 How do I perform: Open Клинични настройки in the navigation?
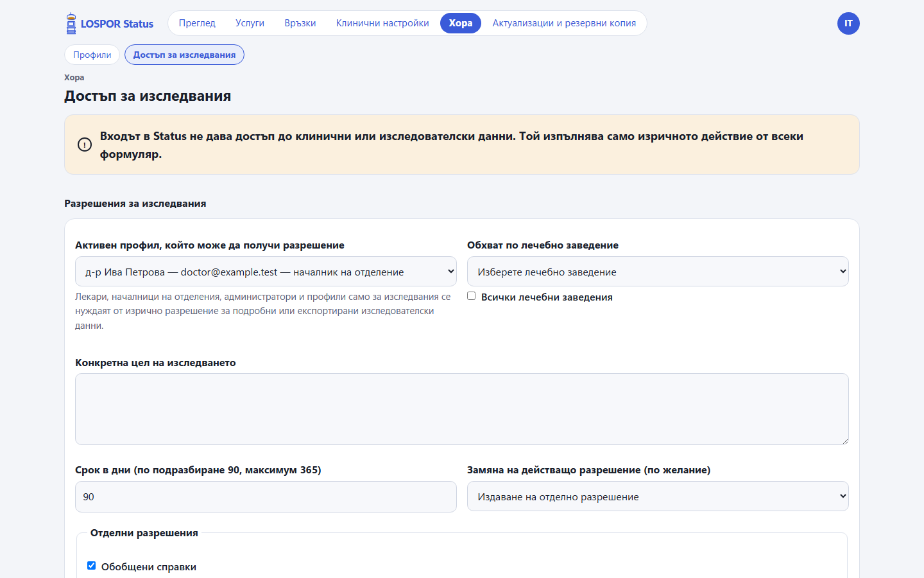(x=382, y=23)
